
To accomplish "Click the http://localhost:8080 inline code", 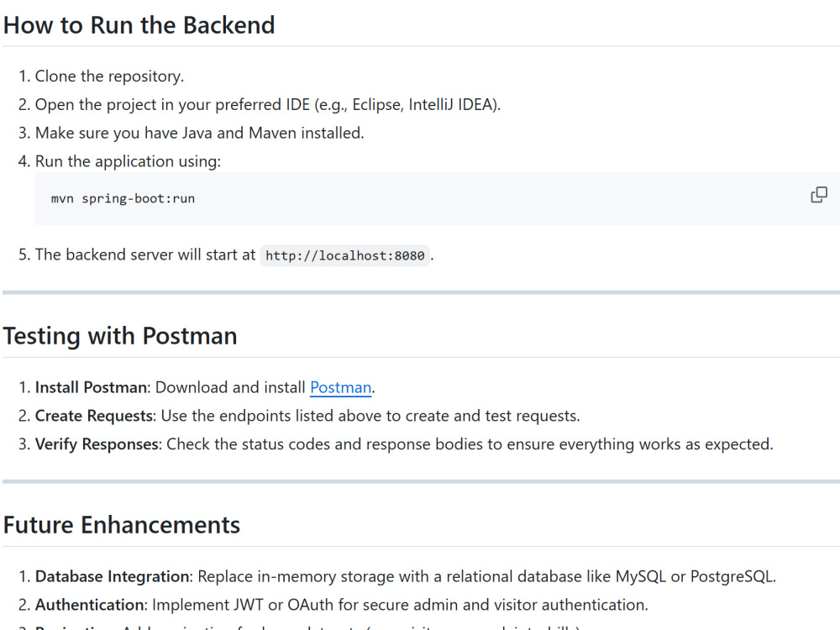I will pos(345,255).
